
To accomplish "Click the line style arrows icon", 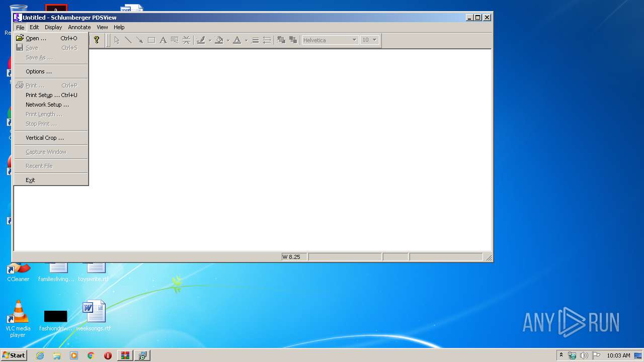I will (267, 40).
